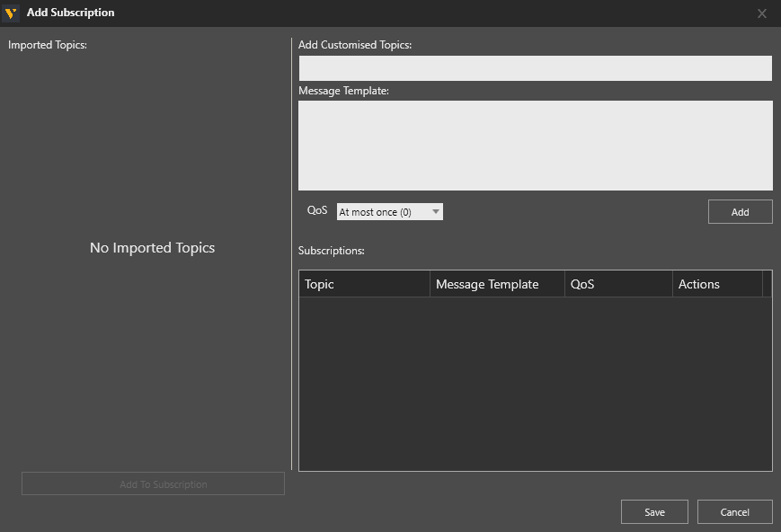Click the empty Subscriptions list area

(535, 382)
